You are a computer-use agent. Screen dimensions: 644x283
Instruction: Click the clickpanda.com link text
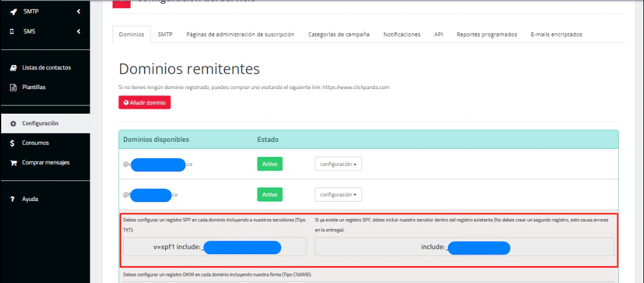pyautogui.click(x=356, y=87)
